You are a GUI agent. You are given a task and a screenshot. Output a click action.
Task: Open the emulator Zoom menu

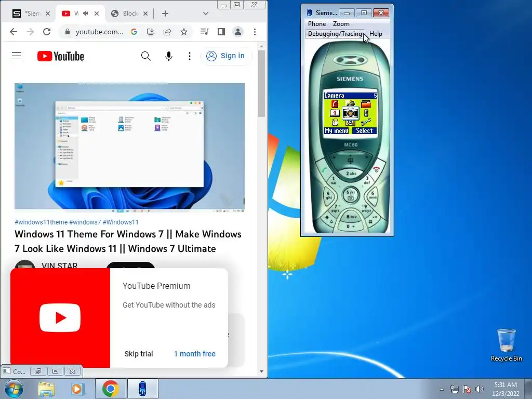click(341, 24)
